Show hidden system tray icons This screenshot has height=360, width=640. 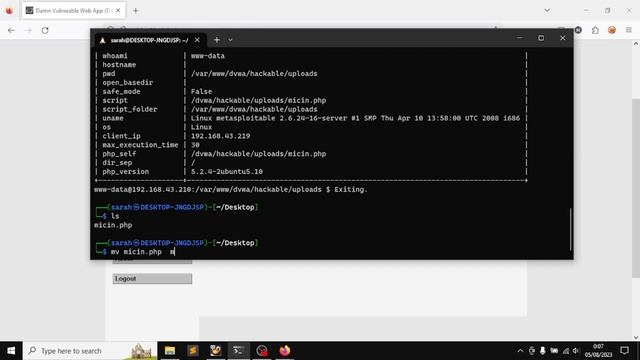tap(520, 351)
